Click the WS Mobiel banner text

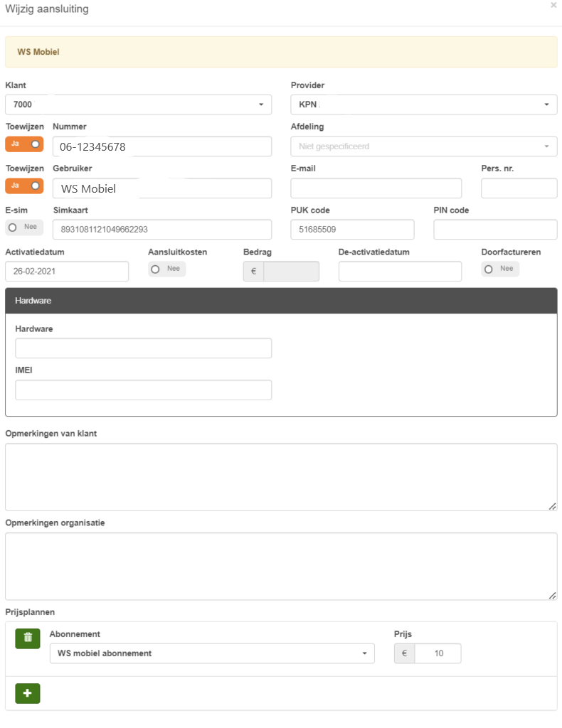coord(38,52)
